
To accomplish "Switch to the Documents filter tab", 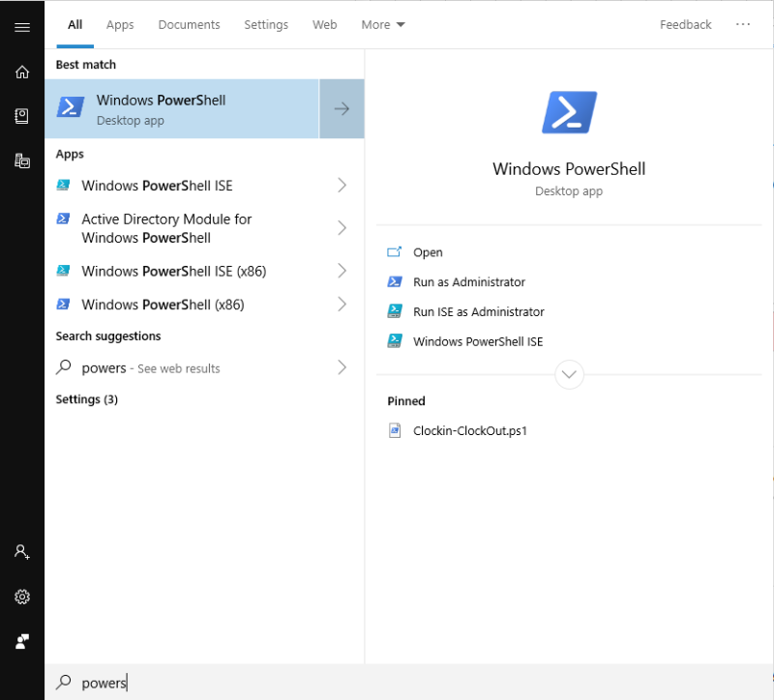I will (x=189, y=24).
